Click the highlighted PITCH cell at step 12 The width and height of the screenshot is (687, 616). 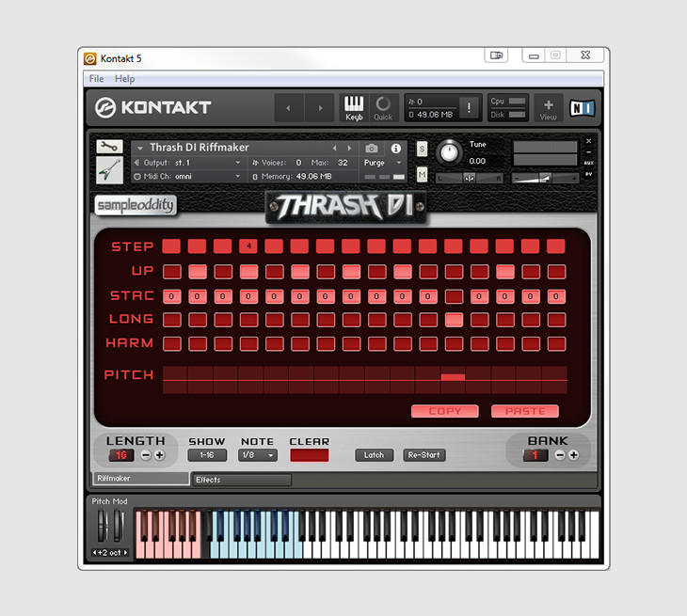pyautogui.click(x=453, y=377)
